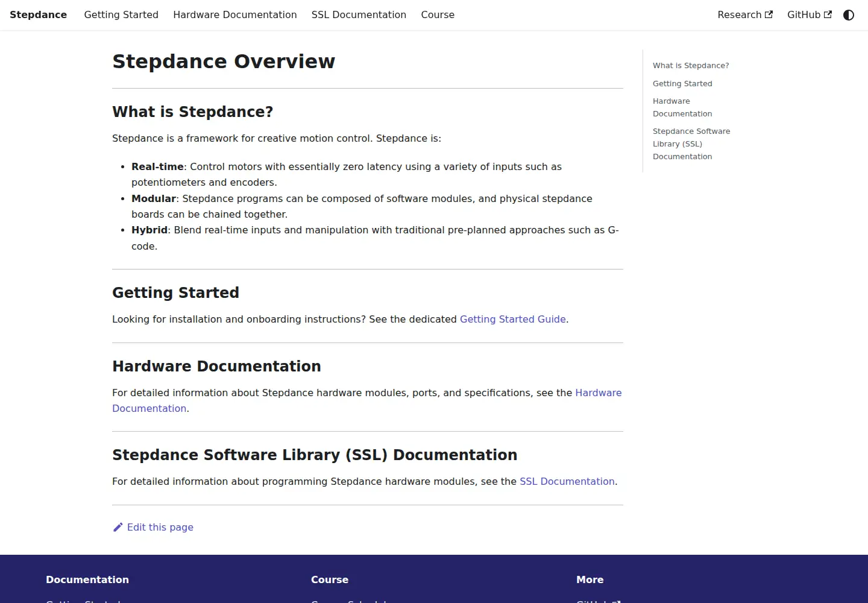Viewport: 868px width, 603px height.
Task: Jump to Stepdance Software Library (SSL) Documentation in sidebar
Action: (x=691, y=144)
